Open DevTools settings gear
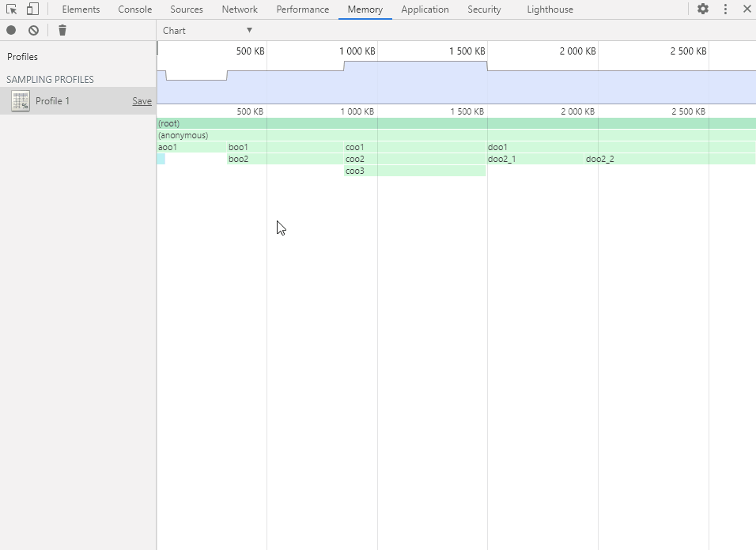Screen dimensions: 756x550 coord(703,9)
